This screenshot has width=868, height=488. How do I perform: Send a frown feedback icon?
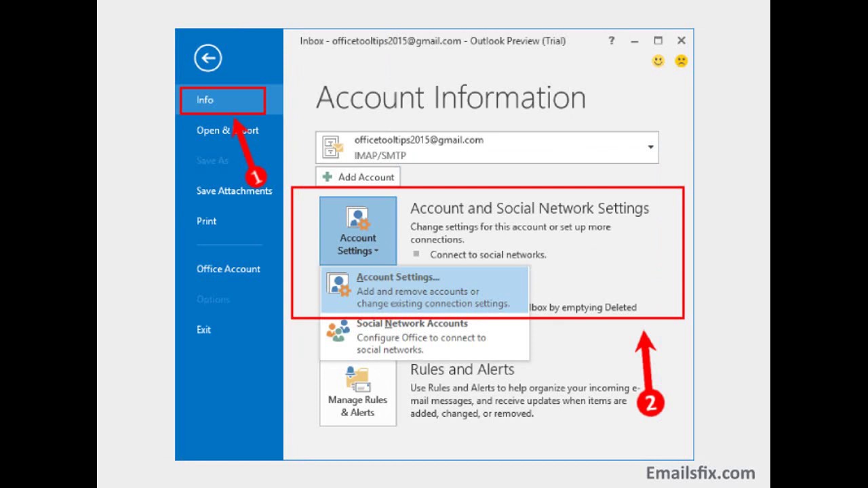pos(681,61)
